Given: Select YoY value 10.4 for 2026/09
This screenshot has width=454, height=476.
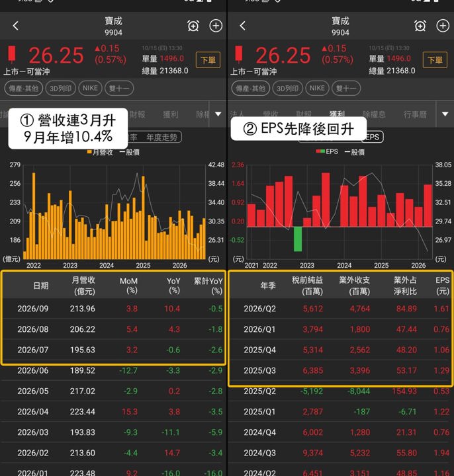Looking at the screenshot, I should click(x=172, y=309).
